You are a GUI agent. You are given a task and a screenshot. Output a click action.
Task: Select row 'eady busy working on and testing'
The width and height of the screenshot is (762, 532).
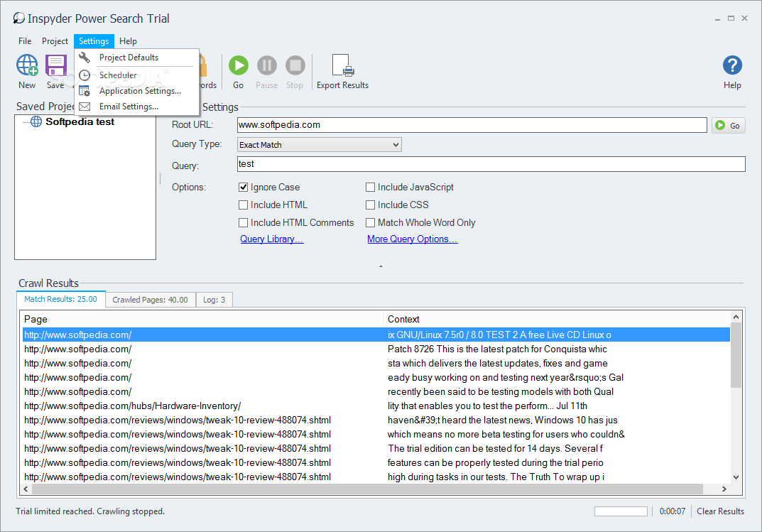point(376,377)
